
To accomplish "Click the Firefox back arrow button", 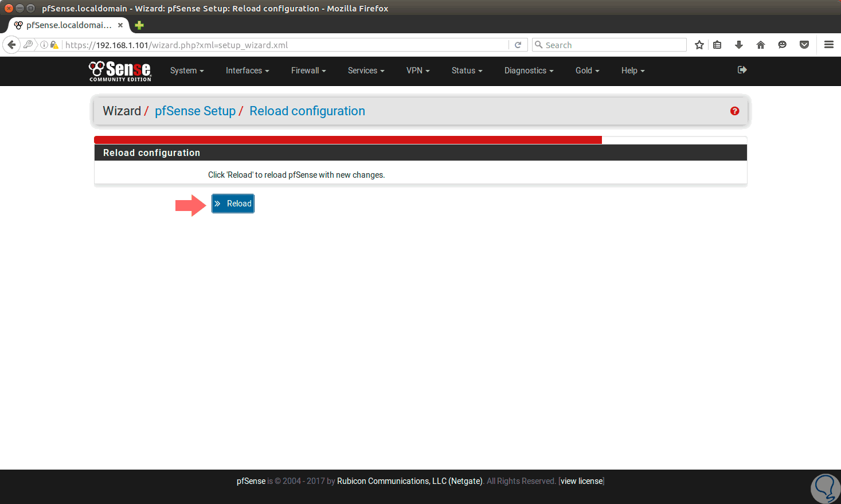I will pos(11,45).
